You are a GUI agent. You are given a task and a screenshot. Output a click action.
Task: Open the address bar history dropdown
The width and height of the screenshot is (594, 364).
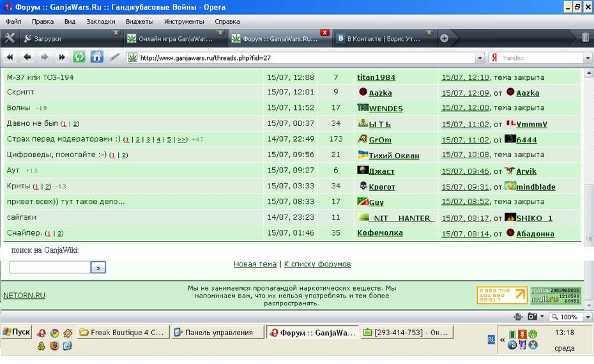(x=480, y=58)
